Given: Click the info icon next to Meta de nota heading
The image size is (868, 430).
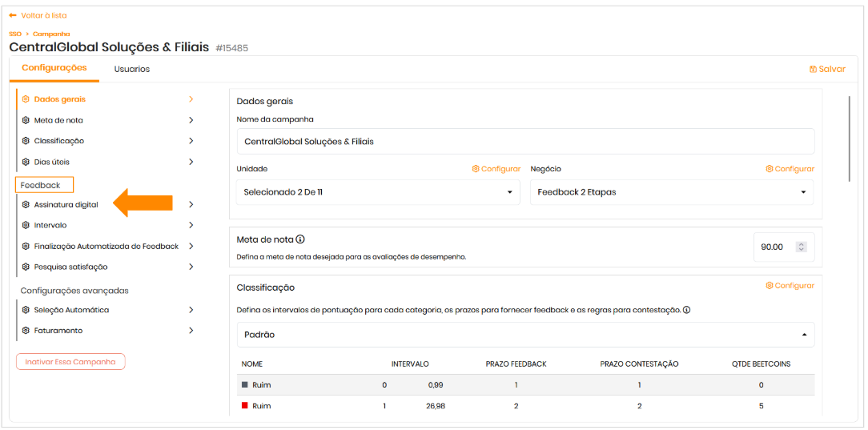Looking at the screenshot, I should point(300,239).
